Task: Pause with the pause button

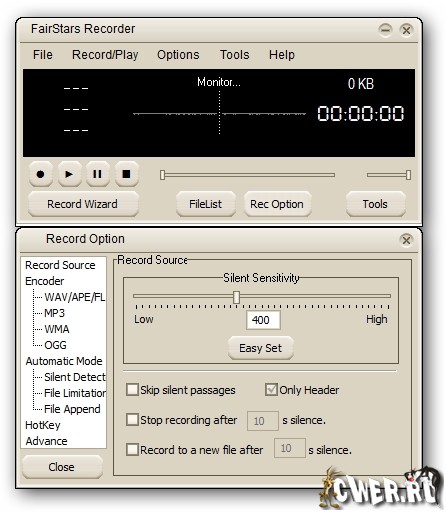Action: pos(97,174)
